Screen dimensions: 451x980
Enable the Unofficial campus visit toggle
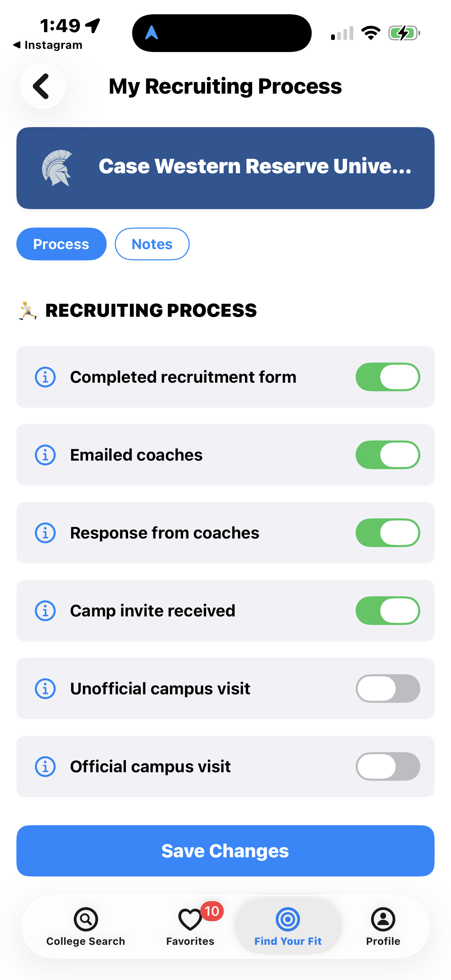387,689
